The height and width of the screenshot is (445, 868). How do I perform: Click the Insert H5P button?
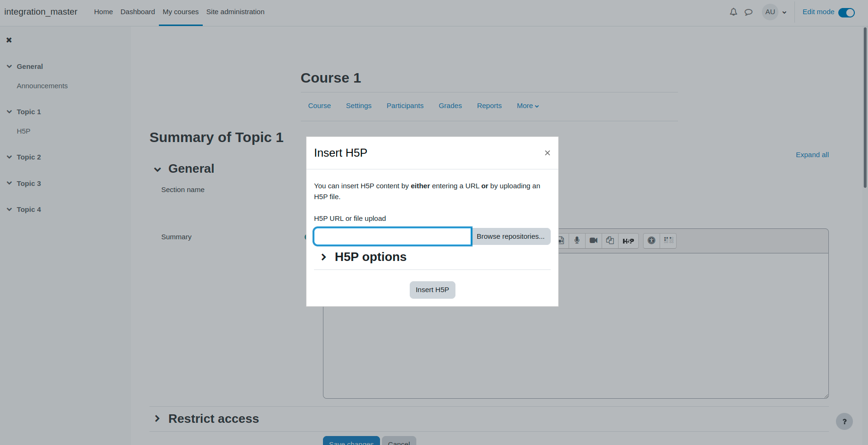pos(432,290)
